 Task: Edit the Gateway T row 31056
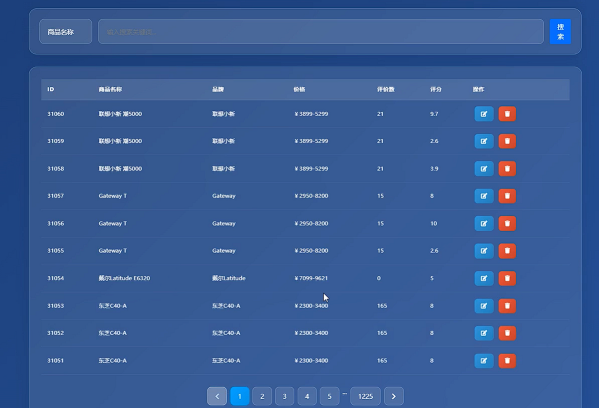(x=484, y=223)
